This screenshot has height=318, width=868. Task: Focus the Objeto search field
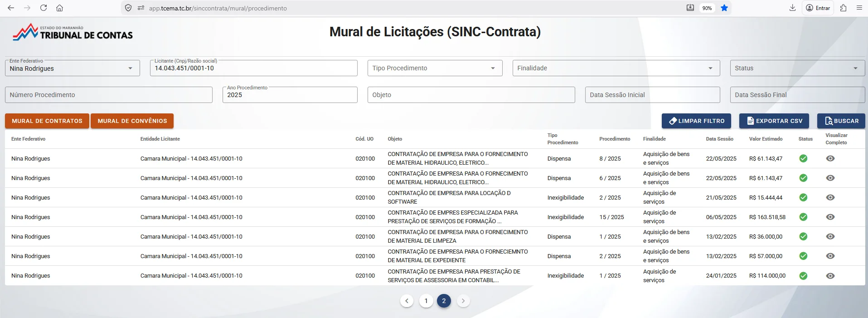click(x=471, y=95)
